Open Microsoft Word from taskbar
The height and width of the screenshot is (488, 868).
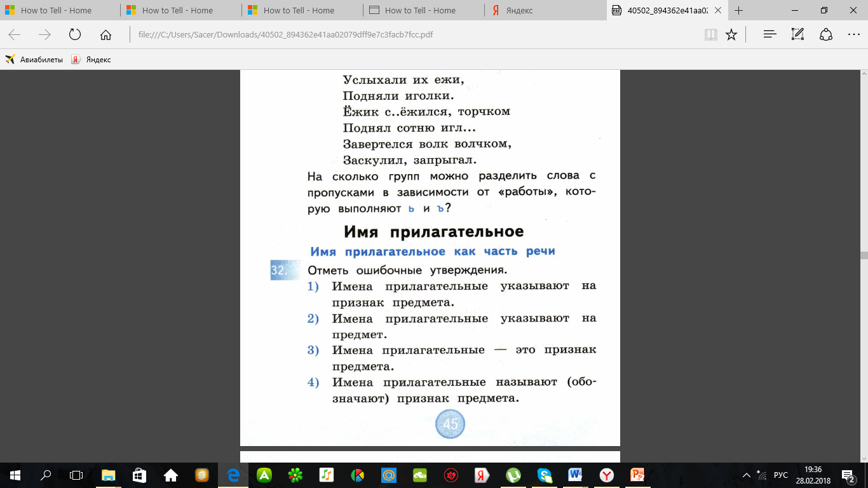point(575,475)
